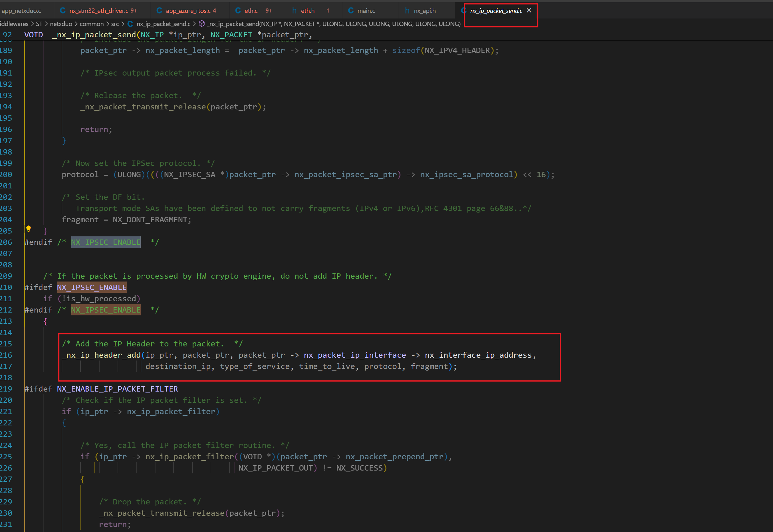Click the function symbol icon in breadcrumbs
This screenshot has height=532, width=773.
pos(202,24)
